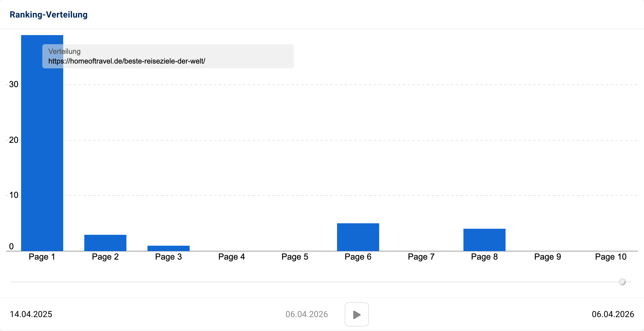
Task: Click the start date 14.04.2025
Action: pyautogui.click(x=31, y=314)
